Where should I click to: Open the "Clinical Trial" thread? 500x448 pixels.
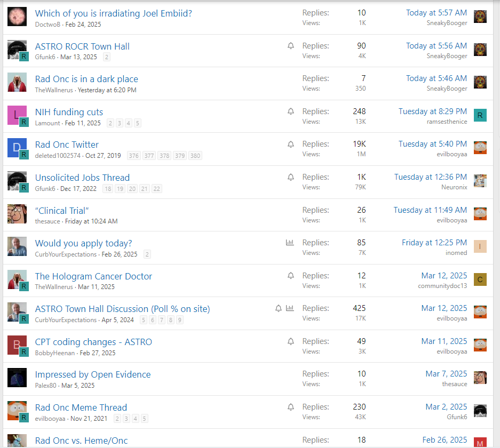pyautogui.click(x=62, y=210)
